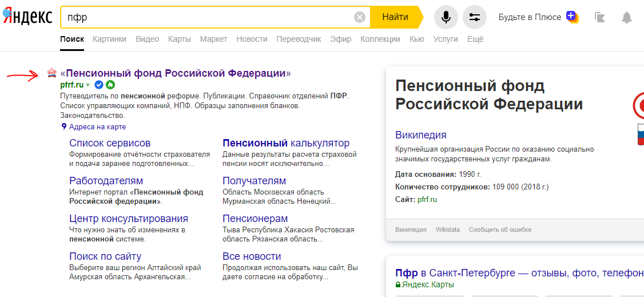Open the bookmarks collections icon

[600, 17]
